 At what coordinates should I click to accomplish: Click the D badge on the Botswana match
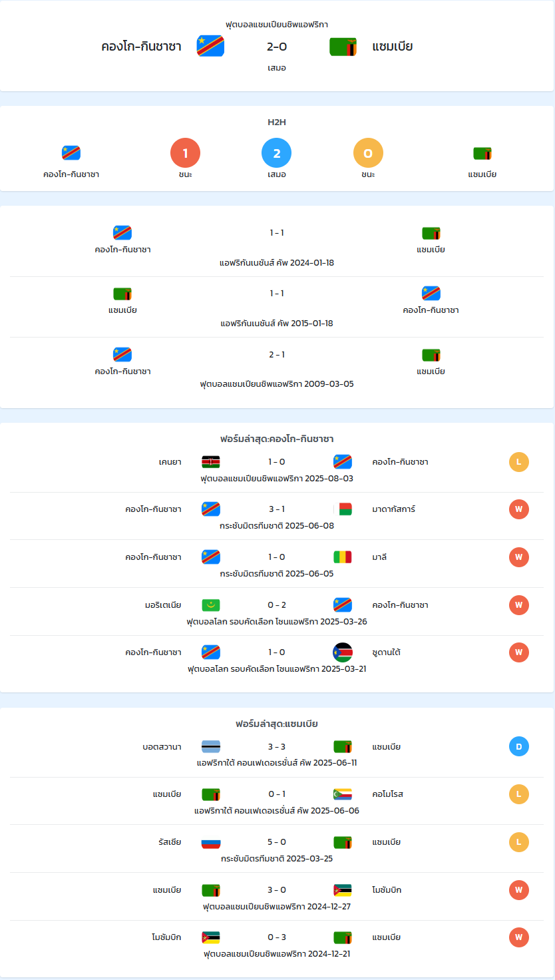click(x=519, y=747)
